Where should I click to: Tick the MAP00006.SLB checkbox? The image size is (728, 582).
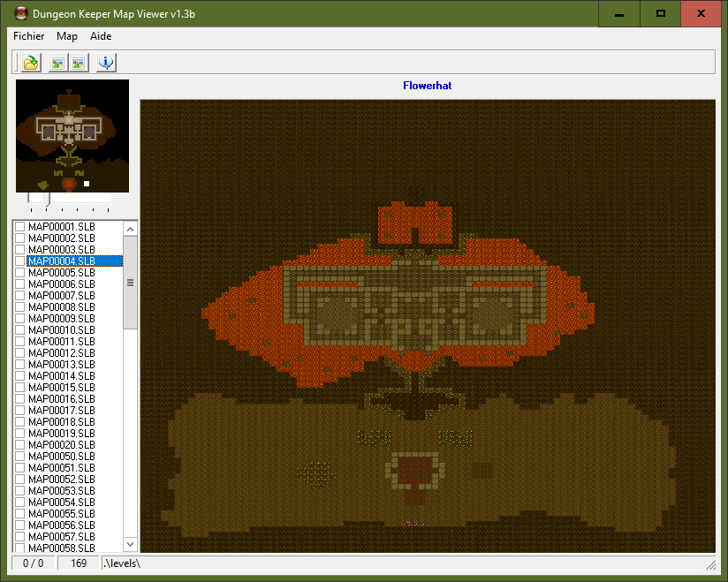click(20, 284)
